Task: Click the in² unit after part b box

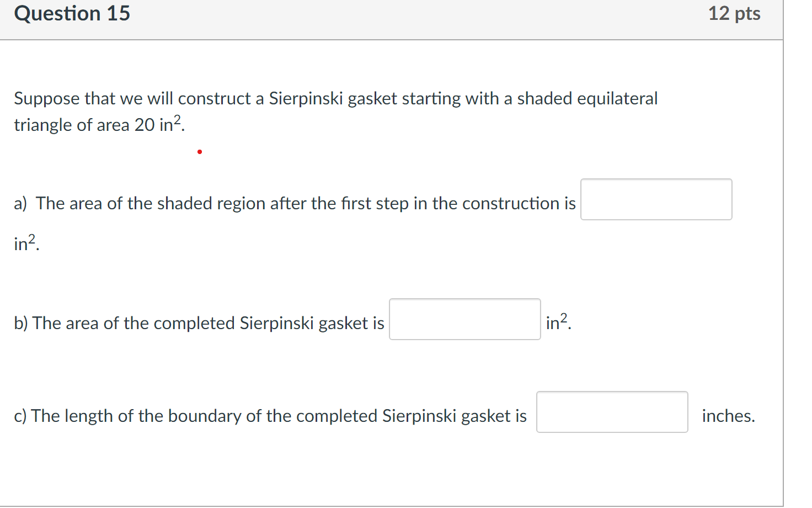Action: click(x=559, y=322)
